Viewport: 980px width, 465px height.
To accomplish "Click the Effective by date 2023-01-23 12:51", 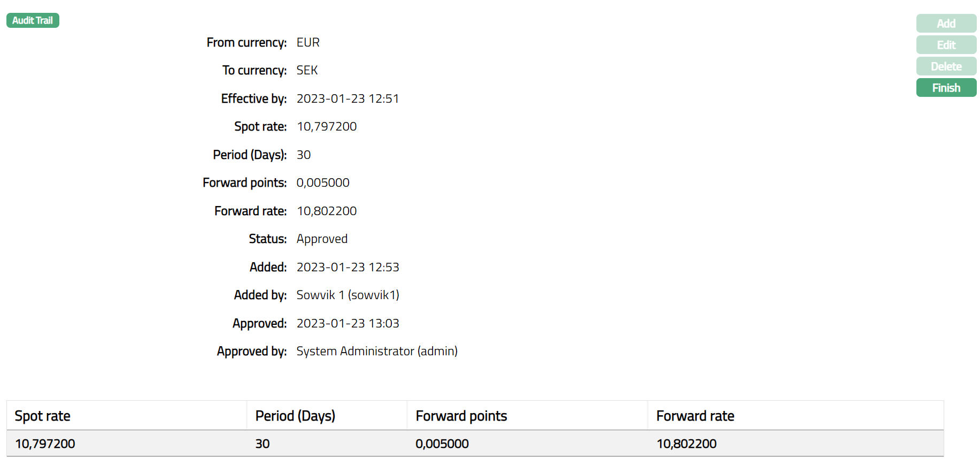I will 348,98.
